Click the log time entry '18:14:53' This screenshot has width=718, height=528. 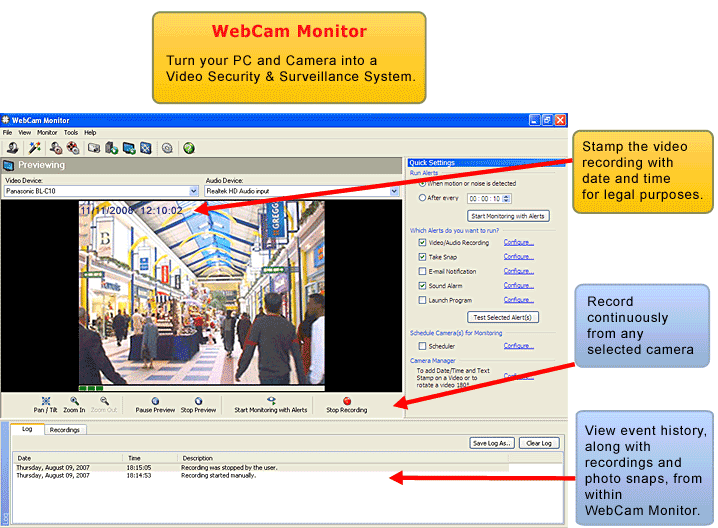click(x=139, y=475)
